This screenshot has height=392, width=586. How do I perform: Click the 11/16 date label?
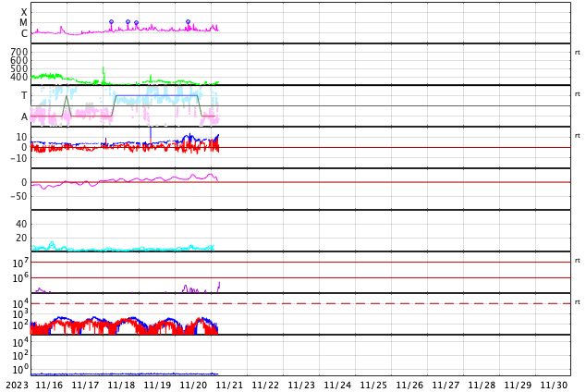point(49,386)
